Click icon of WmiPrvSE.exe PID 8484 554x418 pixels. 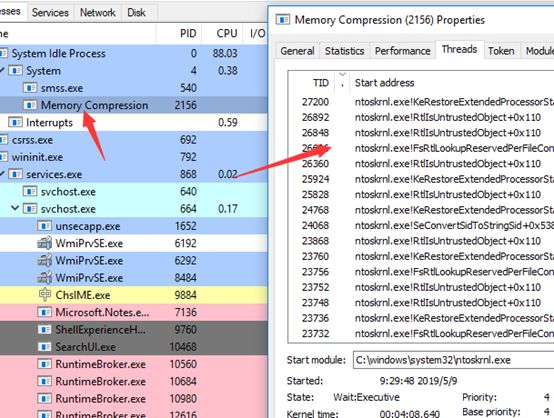click(x=45, y=278)
